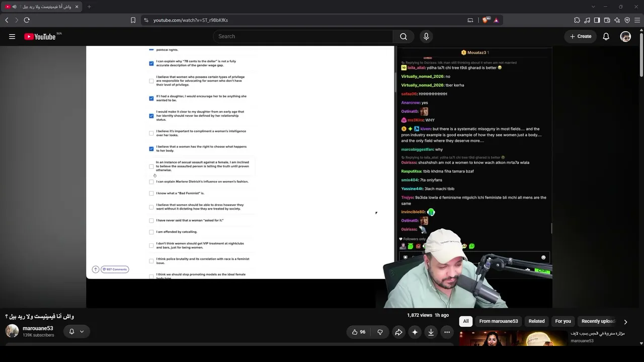
Task: Like the video with thumbs up
Action: coord(359,332)
